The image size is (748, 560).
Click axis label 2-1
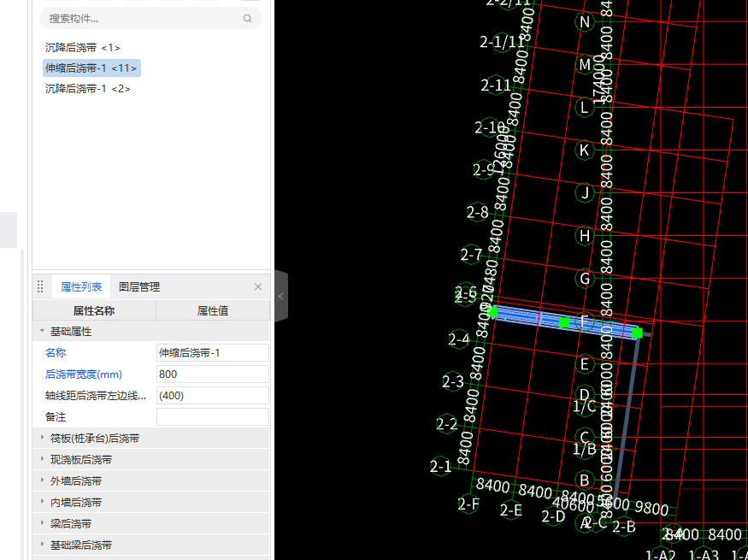point(440,466)
